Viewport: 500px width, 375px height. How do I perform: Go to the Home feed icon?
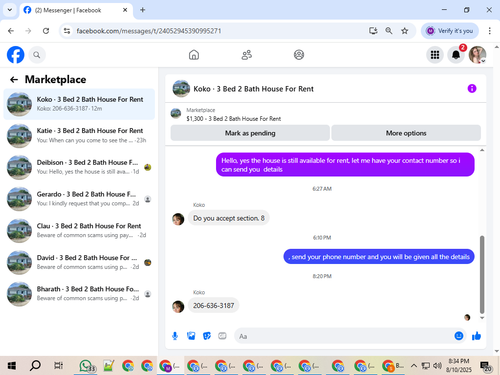pos(194,55)
